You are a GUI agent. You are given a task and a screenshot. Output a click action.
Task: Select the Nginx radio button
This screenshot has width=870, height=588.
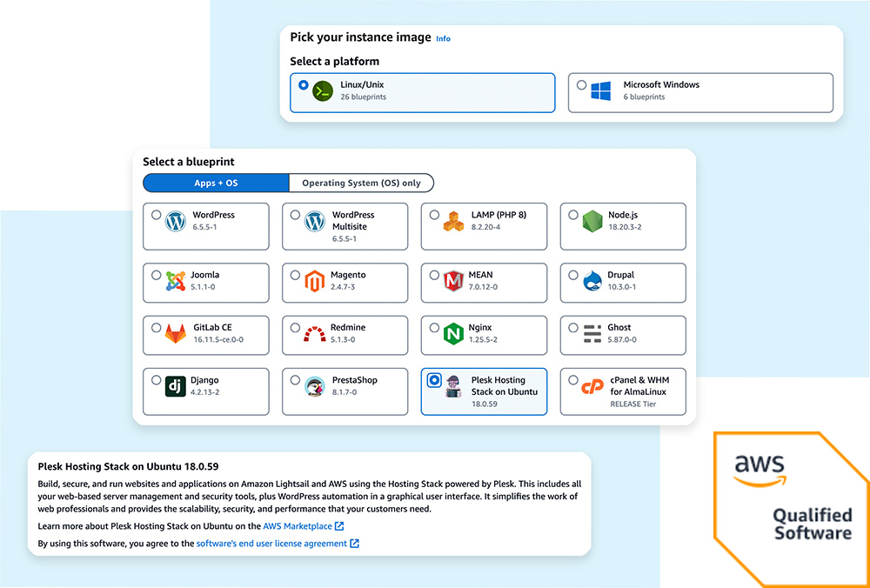pyautogui.click(x=434, y=328)
